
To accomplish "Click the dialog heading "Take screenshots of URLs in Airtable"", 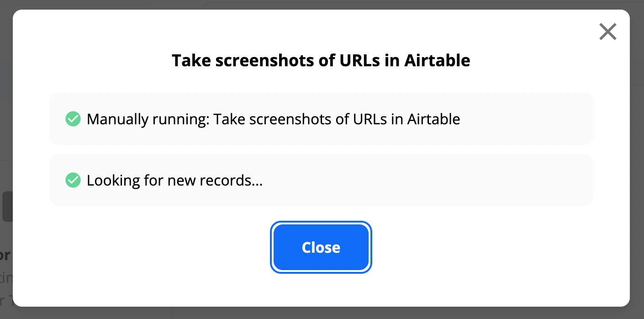I will [321, 60].
